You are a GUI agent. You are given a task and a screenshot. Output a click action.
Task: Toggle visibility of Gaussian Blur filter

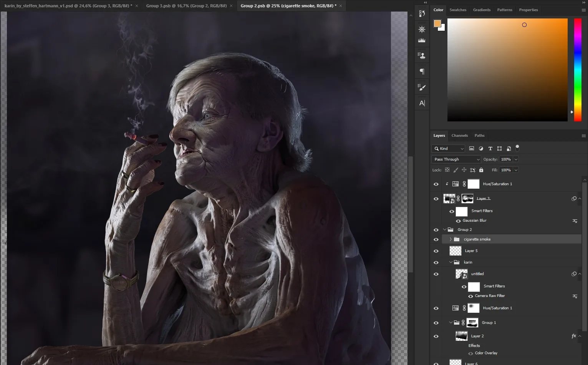tap(458, 221)
